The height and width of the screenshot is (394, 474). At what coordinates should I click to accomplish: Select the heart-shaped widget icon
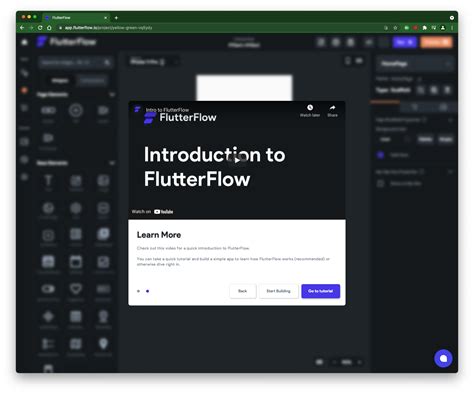(76, 288)
